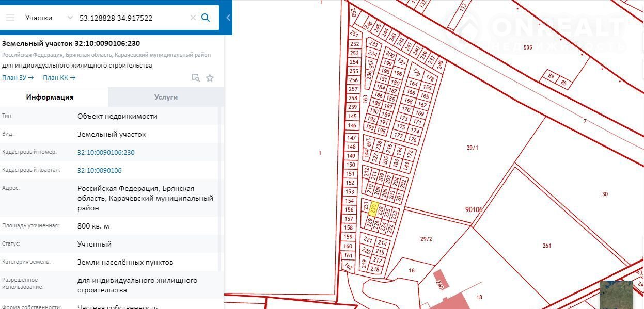Image resolution: width=644 pixels, height=309 pixels.
Task: Switch basemap via the satellite thumbnail
Action: click(x=616, y=295)
